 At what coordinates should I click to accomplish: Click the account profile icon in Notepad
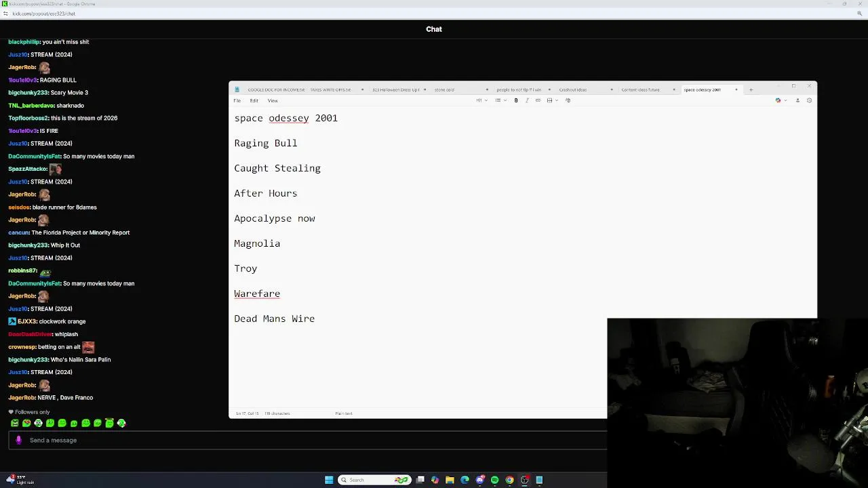point(797,100)
